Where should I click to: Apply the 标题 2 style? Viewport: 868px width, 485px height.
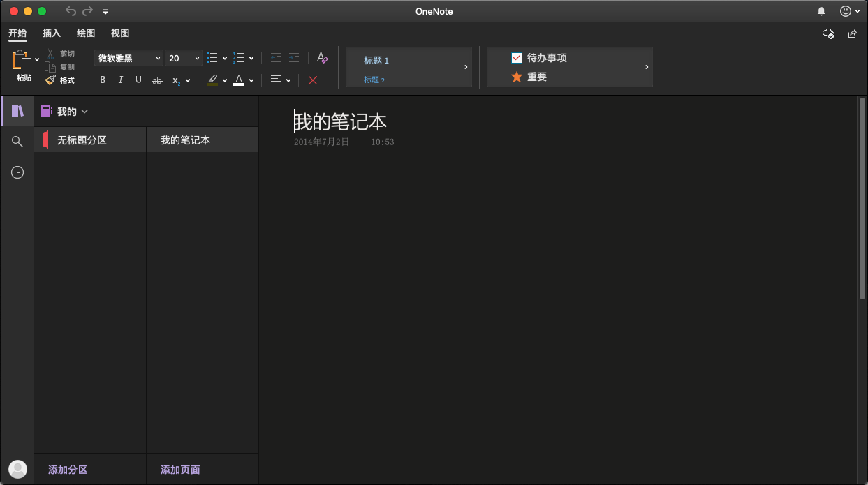[374, 80]
